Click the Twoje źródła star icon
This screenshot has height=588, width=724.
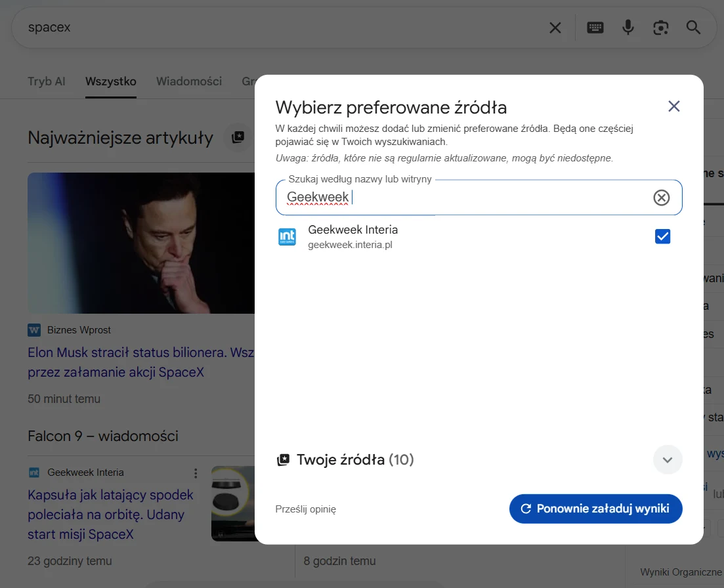pyautogui.click(x=283, y=459)
